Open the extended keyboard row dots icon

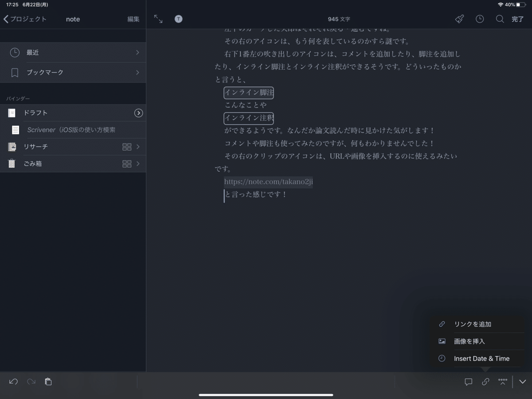(503, 381)
